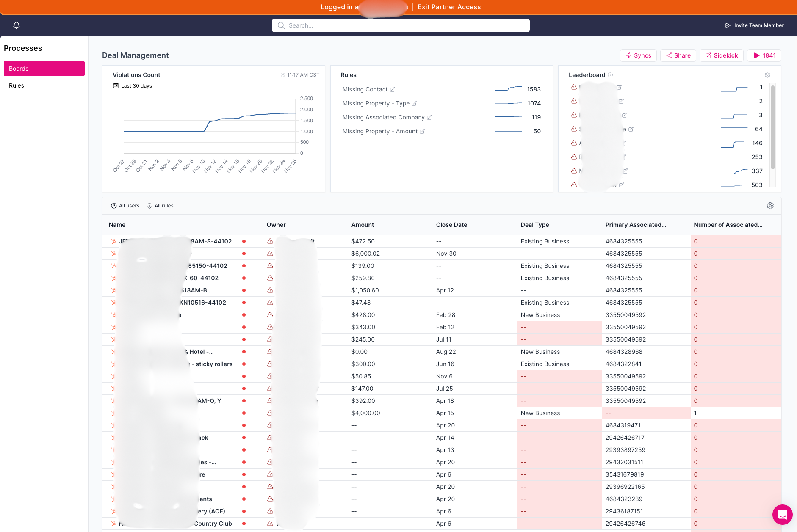797x532 pixels.
Task: Open the Share dialog
Action: click(678, 55)
